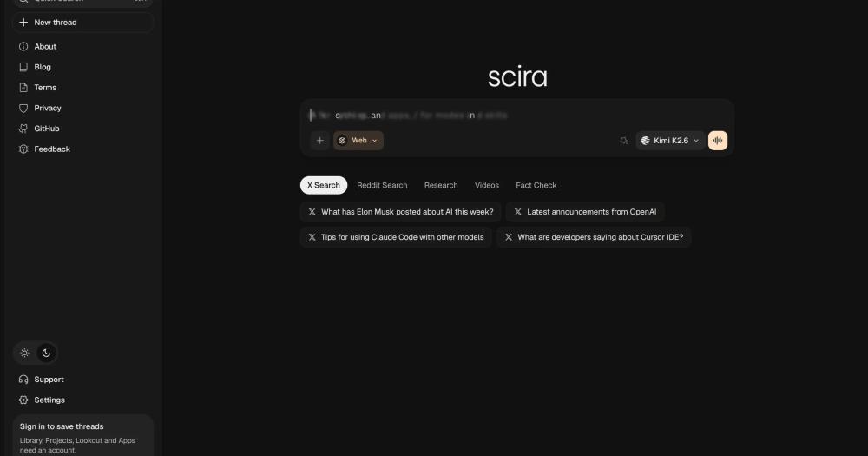The height and width of the screenshot is (456, 868).
Task: Select the X Search tab
Action: tap(324, 186)
